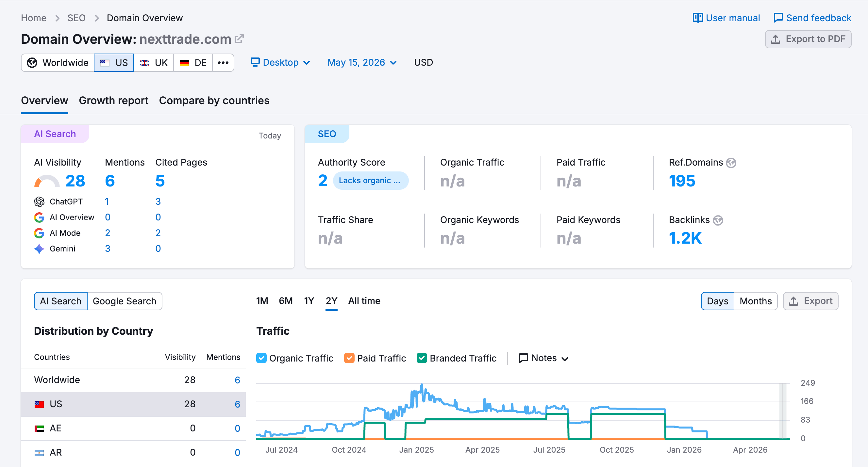Select the 1M time range
868x467 pixels.
click(262, 301)
